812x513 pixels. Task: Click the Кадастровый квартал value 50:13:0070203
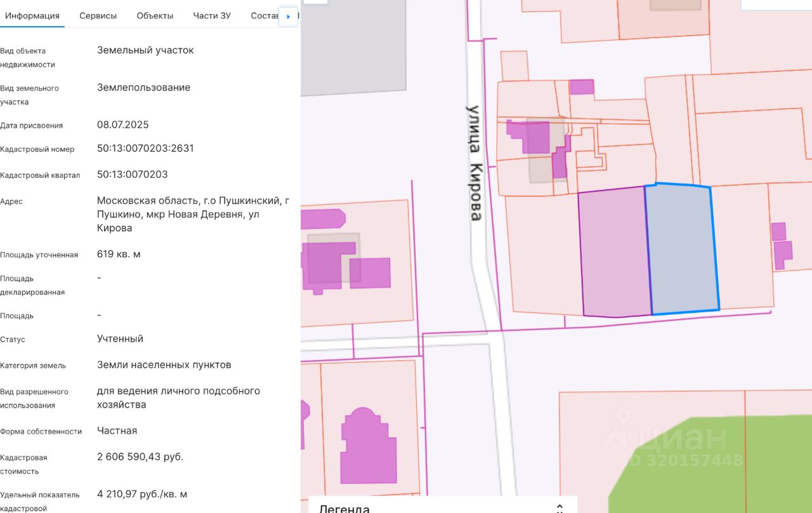(132, 174)
